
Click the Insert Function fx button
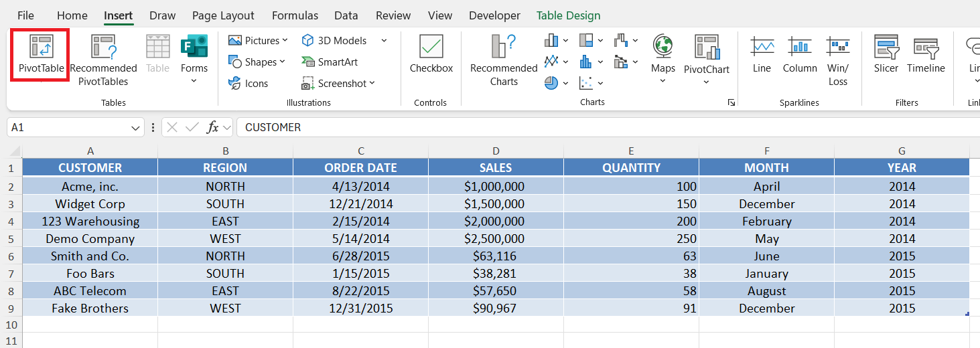(212, 127)
